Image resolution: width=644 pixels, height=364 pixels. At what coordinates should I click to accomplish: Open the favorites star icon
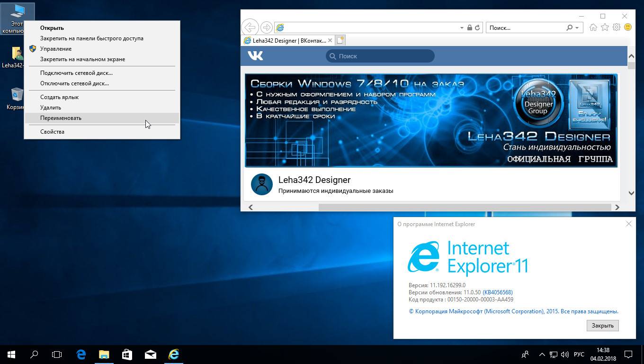click(x=605, y=27)
